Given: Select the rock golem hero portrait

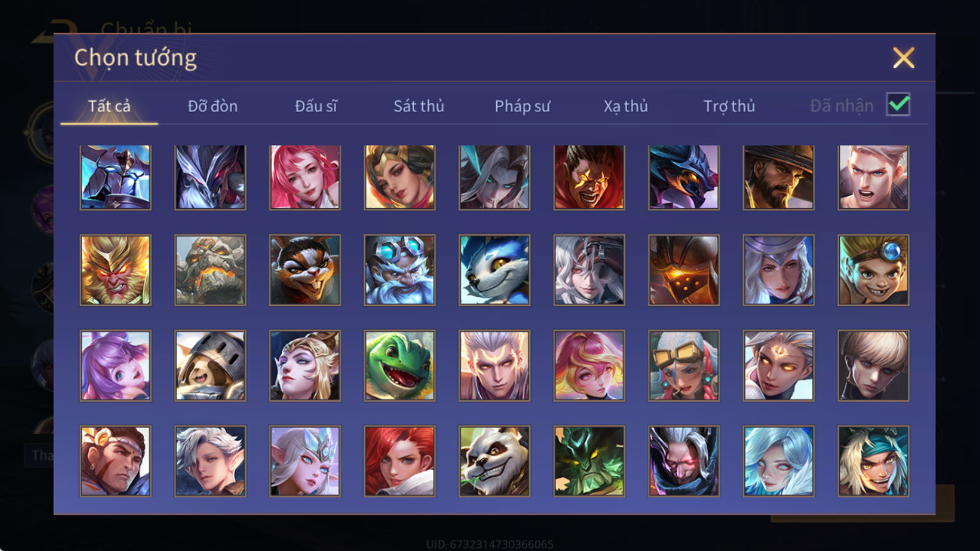Looking at the screenshot, I should (x=210, y=270).
